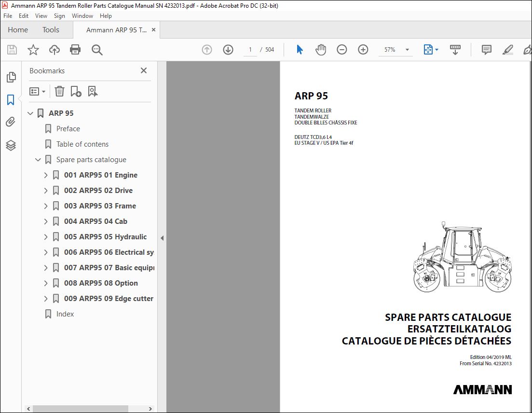Open the Find text magnifier icon
This screenshot has height=413, width=532.
click(x=97, y=50)
